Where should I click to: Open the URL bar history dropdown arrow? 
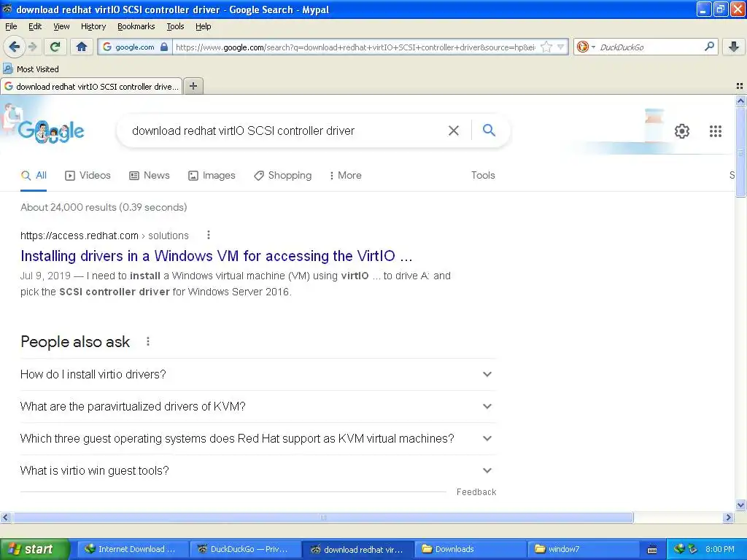click(561, 47)
